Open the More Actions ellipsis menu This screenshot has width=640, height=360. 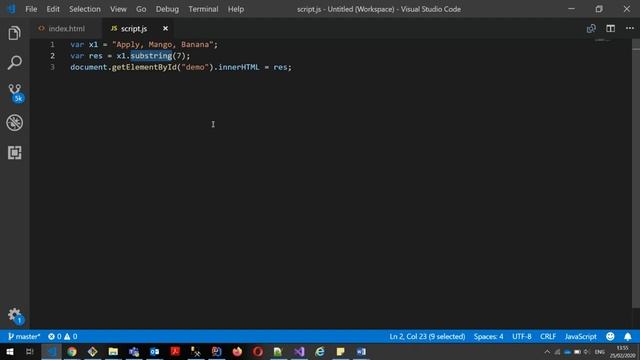tap(630, 29)
